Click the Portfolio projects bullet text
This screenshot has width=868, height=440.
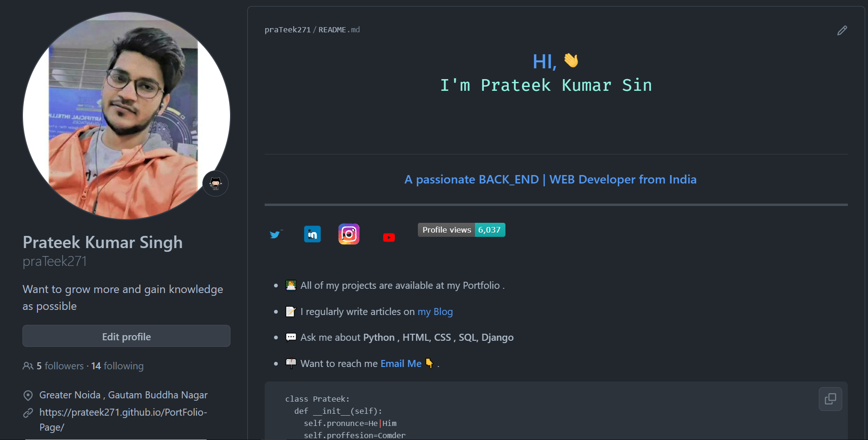[402, 286]
